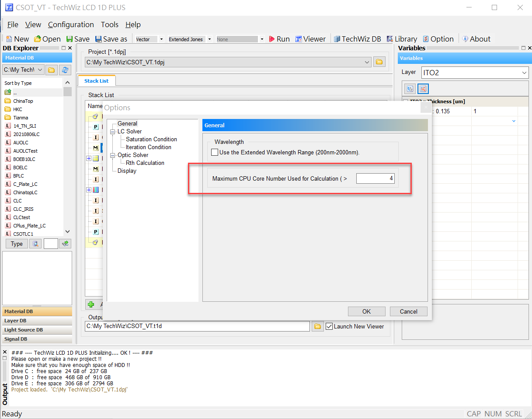Click the refresh icon in DB Explorer

click(65, 70)
